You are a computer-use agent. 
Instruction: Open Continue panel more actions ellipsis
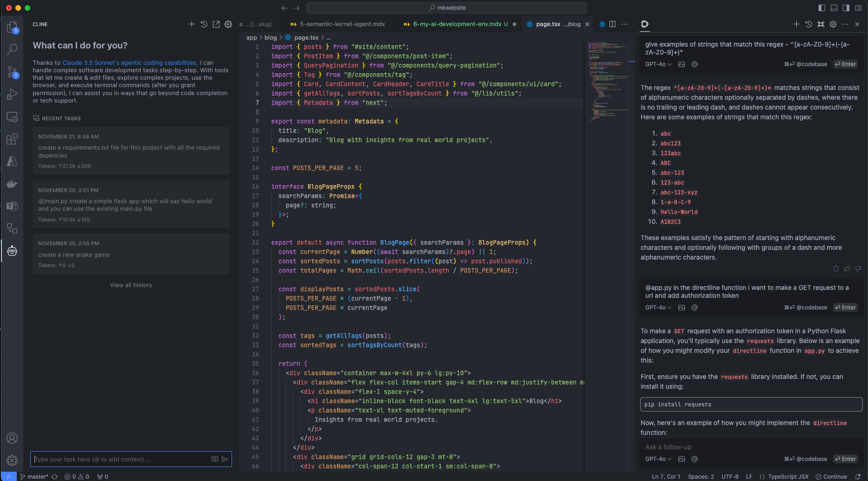tap(845, 24)
